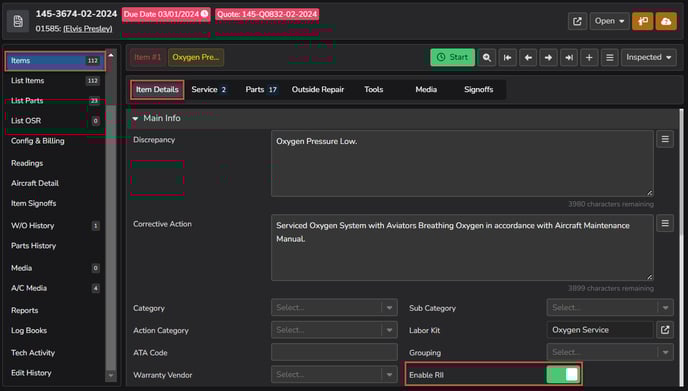The width and height of the screenshot is (688, 391).
Task: Switch to the Signoffs tab
Action: click(478, 90)
